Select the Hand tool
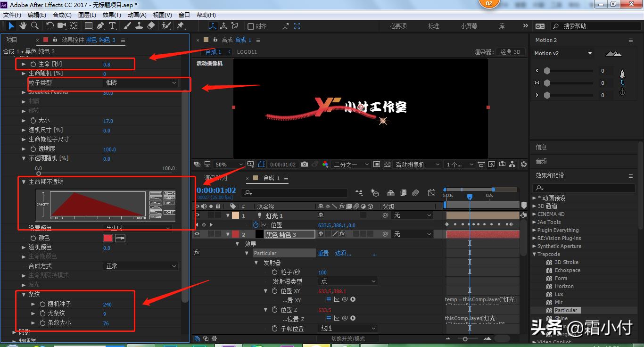Image resolution: width=644 pixels, height=347 pixels. pos(23,26)
